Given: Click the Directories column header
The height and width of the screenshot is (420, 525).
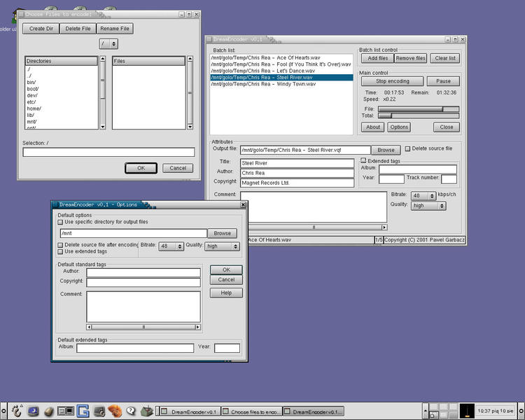Looking at the screenshot, I should 62,61.
